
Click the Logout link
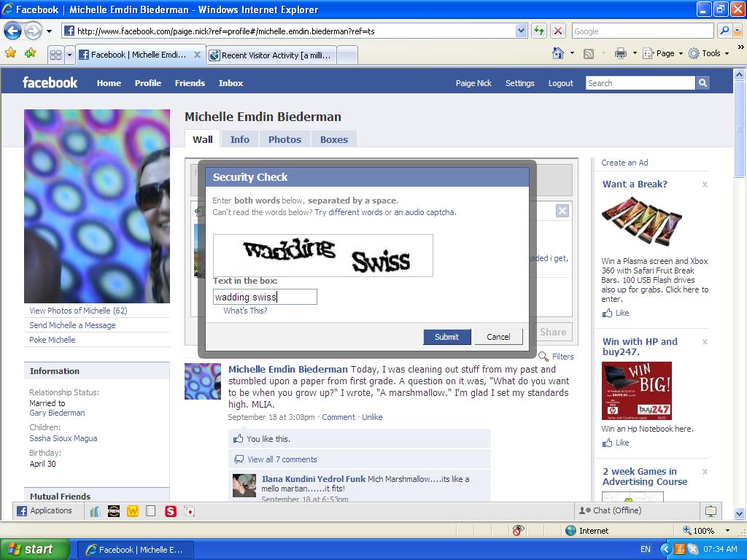tap(561, 83)
